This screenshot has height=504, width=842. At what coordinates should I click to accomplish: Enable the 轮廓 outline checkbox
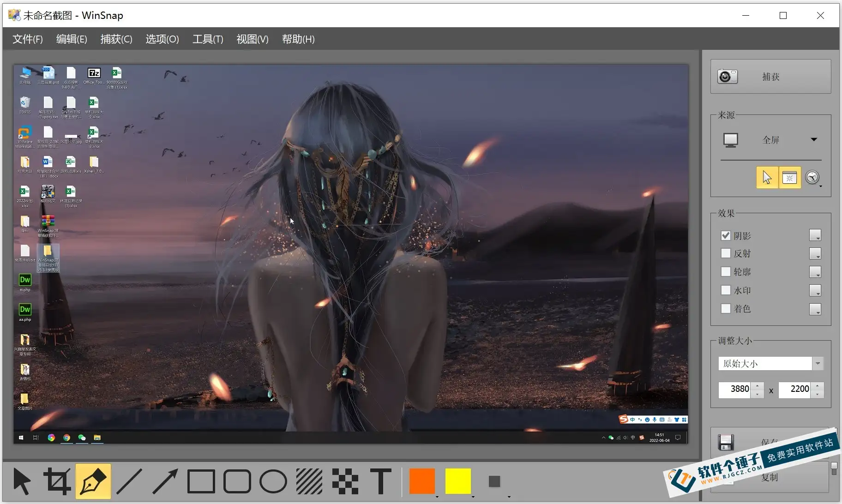click(x=726, y=272)
